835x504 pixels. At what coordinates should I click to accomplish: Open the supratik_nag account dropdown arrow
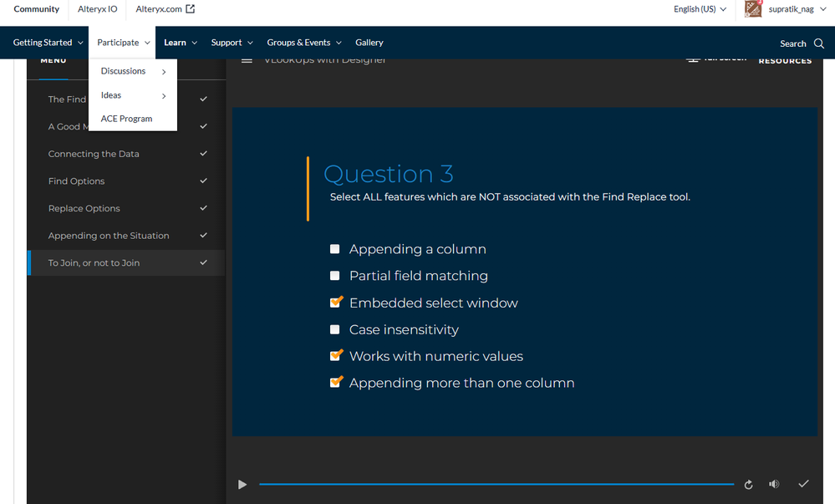[x=822, y=8]
